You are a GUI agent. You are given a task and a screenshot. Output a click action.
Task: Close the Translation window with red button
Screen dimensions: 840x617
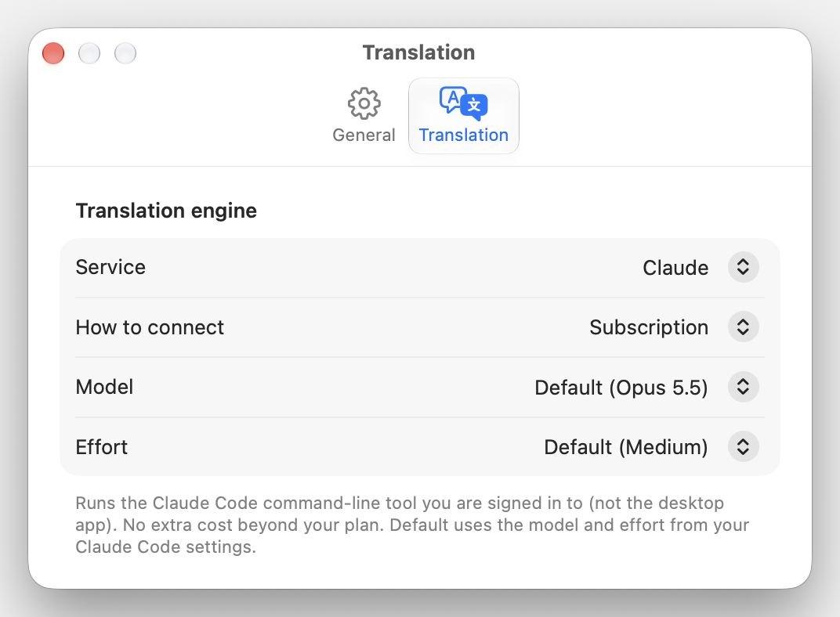pos(53,53)
